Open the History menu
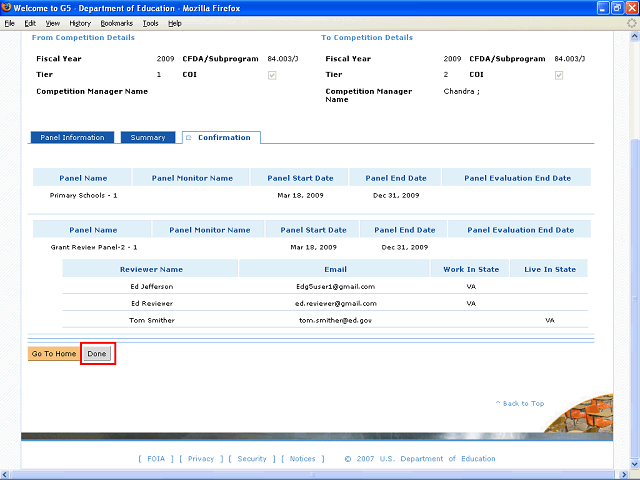 pyautogui.click(x=80, y=22)
